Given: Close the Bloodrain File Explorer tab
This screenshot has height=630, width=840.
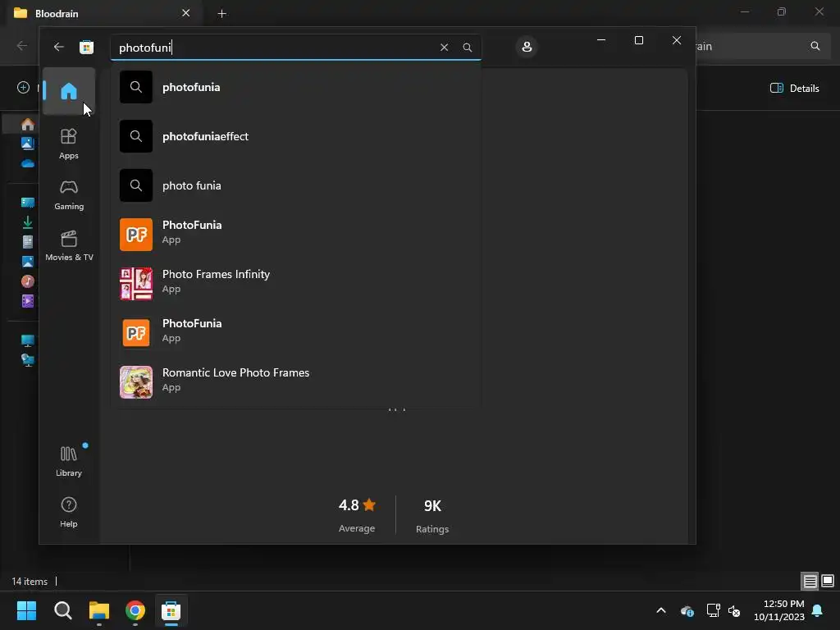Looking at the screenshot, I should point(186,13).
